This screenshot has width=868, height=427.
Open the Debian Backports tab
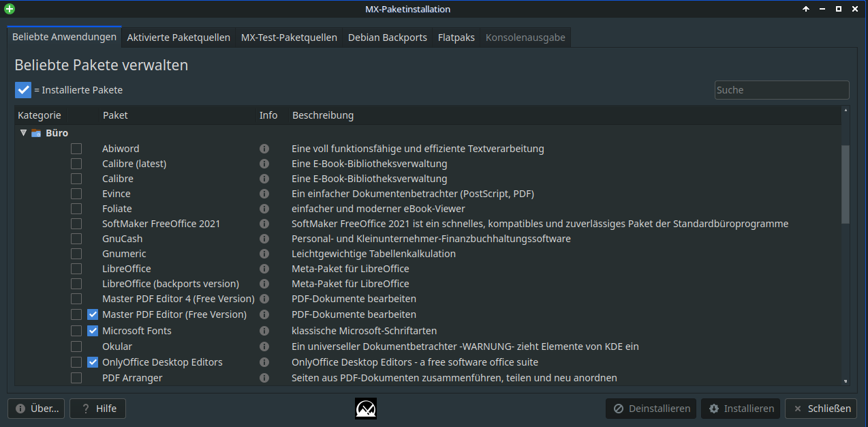[x=388, y=38]
